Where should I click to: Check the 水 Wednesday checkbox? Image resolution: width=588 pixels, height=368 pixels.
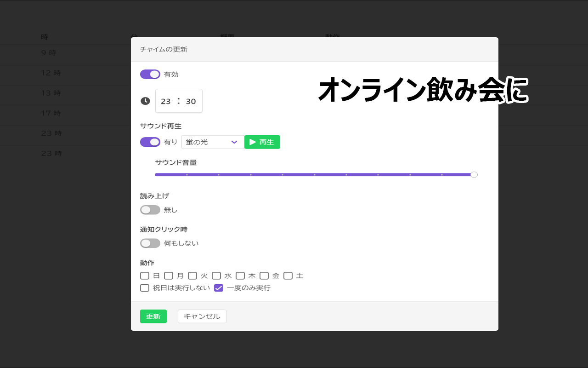(x=216, y=276)
